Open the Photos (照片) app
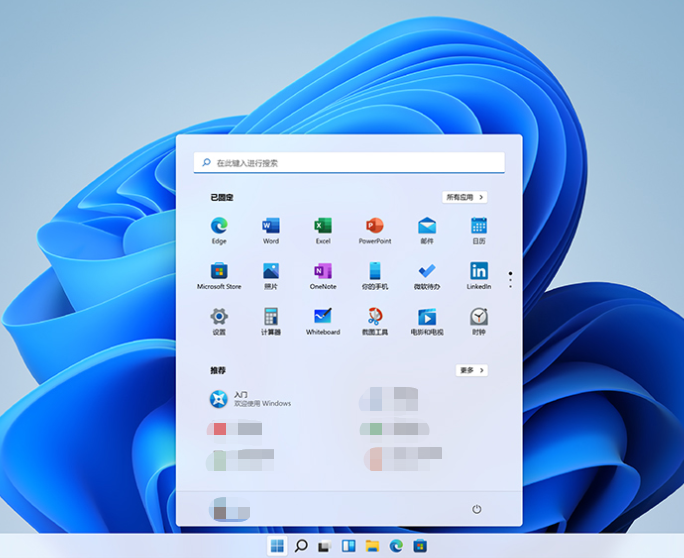Viewport: 684px width, 558px height. 271,276
